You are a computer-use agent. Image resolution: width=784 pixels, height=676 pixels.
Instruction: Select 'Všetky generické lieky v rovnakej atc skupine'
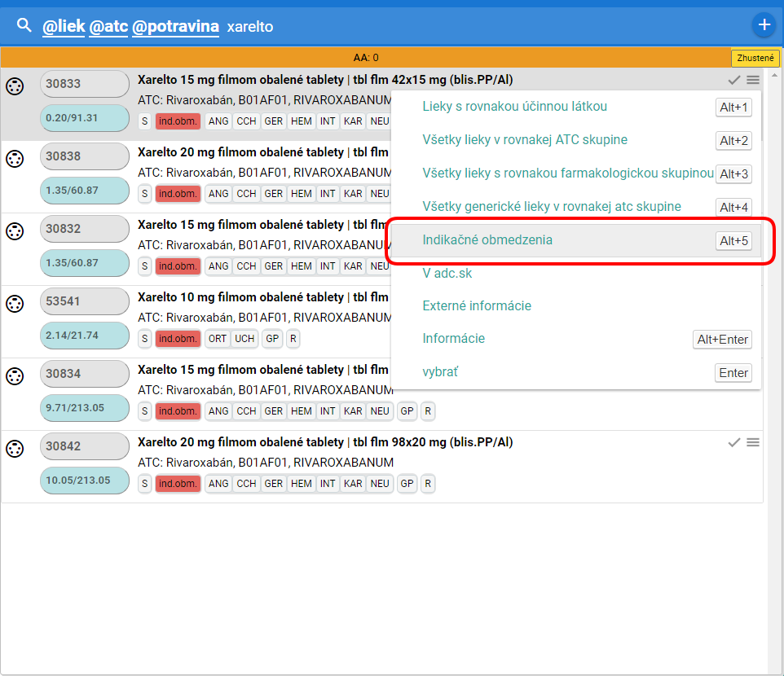click(576, 207)
